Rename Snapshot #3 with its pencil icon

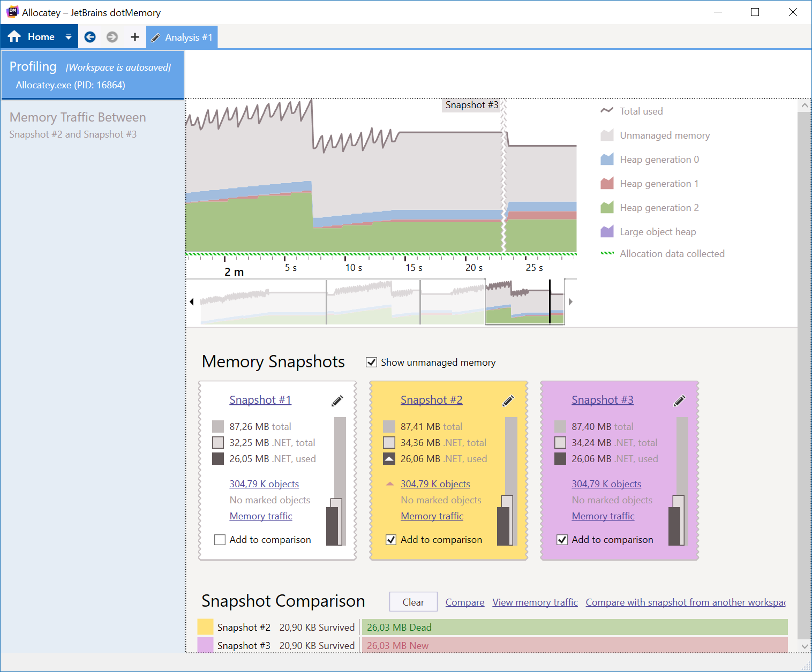(x=680, y=401)
